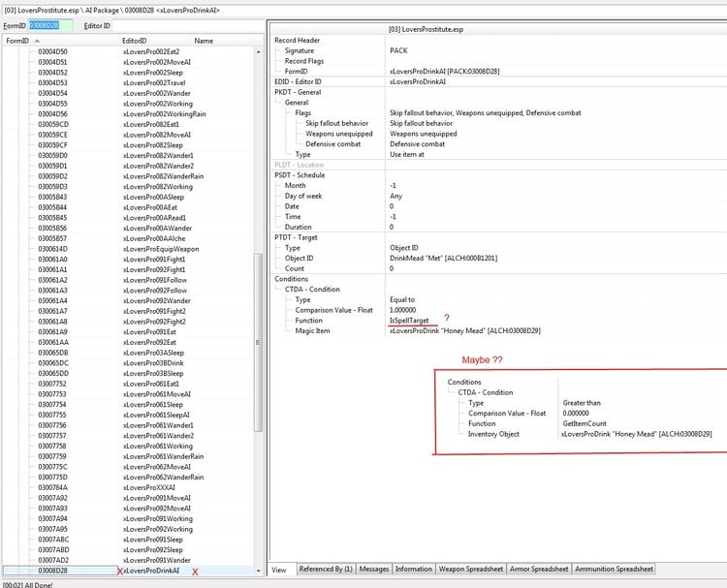Click FormID cell 03007ABC
The image size is (727, 588).
pyautogui.click(x=53, y=540)
